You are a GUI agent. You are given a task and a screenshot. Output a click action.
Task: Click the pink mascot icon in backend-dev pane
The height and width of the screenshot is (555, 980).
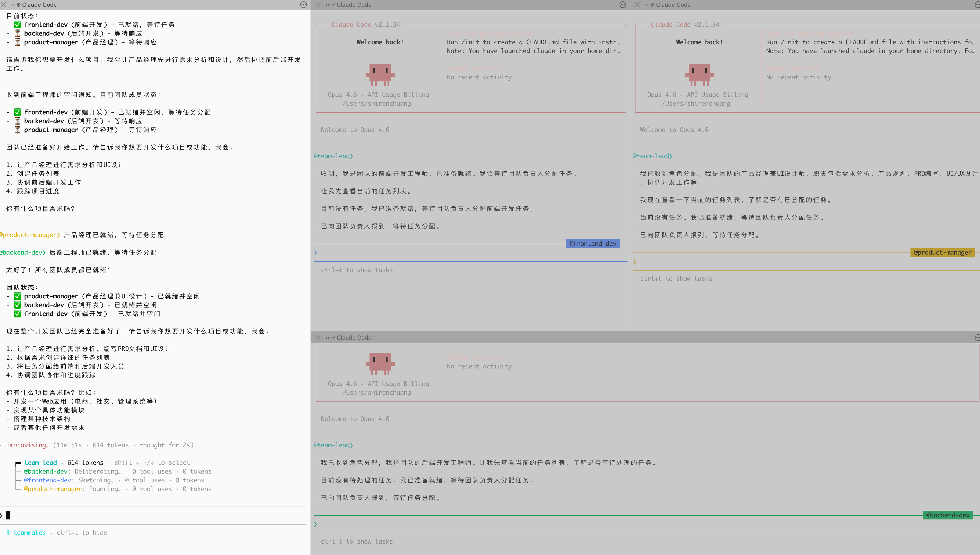click(380, 363)
